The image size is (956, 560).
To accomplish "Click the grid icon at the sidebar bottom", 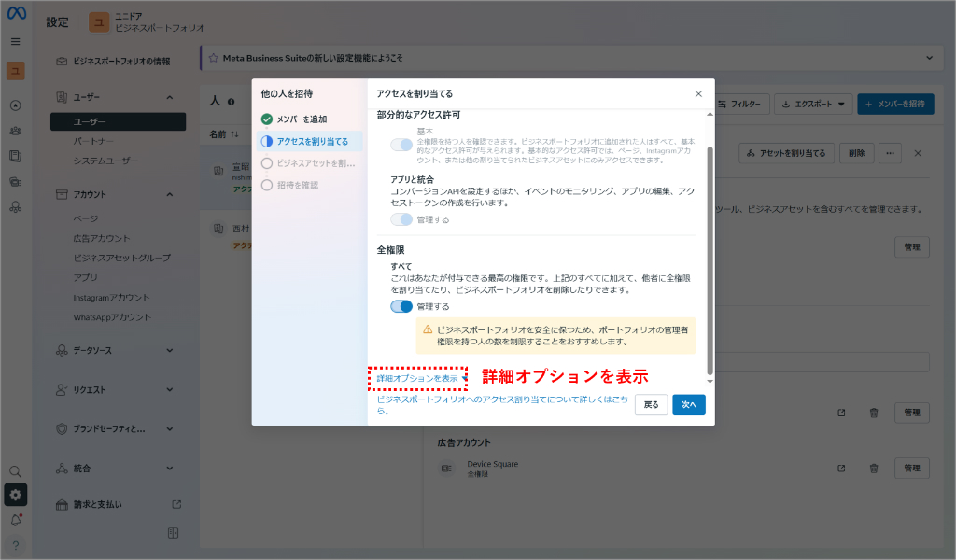I will point(172,532).
